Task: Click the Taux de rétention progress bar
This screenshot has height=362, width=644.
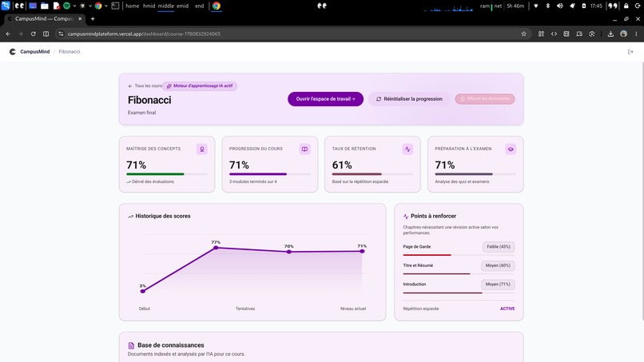Action: [372, 174]
